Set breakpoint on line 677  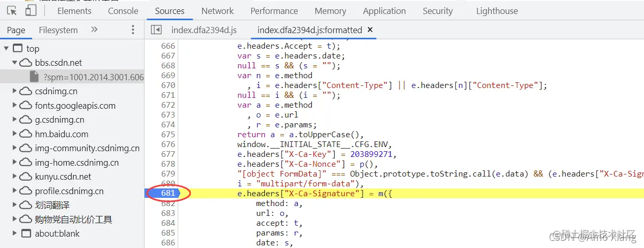pos(168,154)
